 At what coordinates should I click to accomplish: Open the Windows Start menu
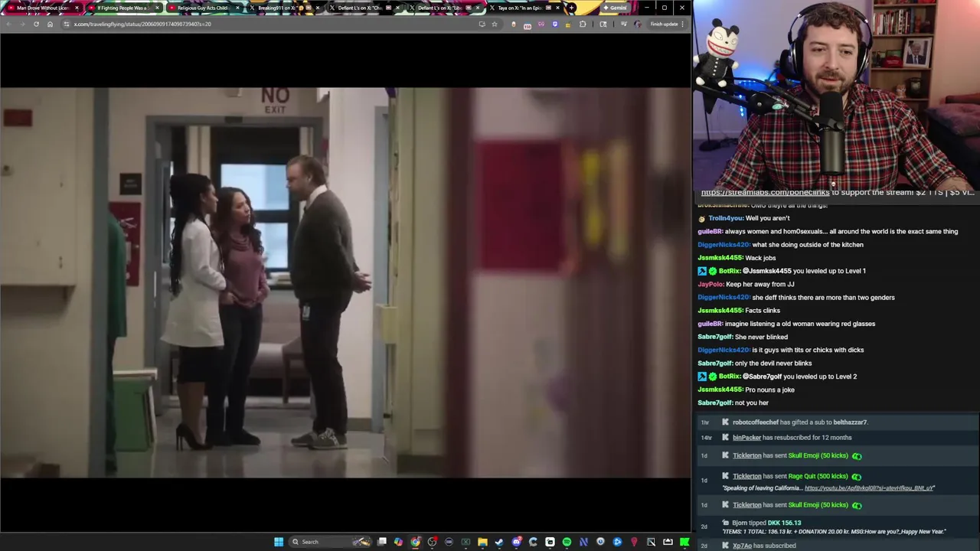coord(279,542)
